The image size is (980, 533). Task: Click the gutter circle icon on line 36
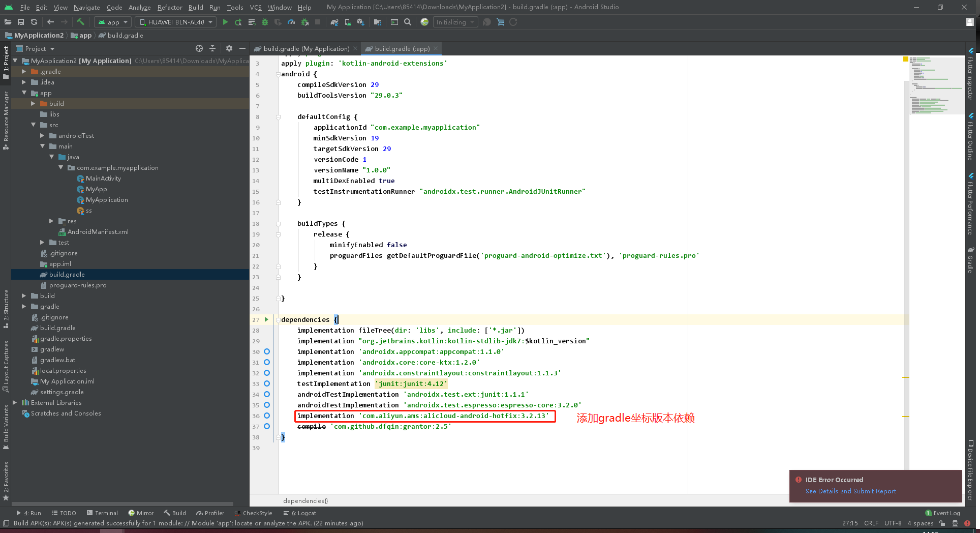[267, 416]
